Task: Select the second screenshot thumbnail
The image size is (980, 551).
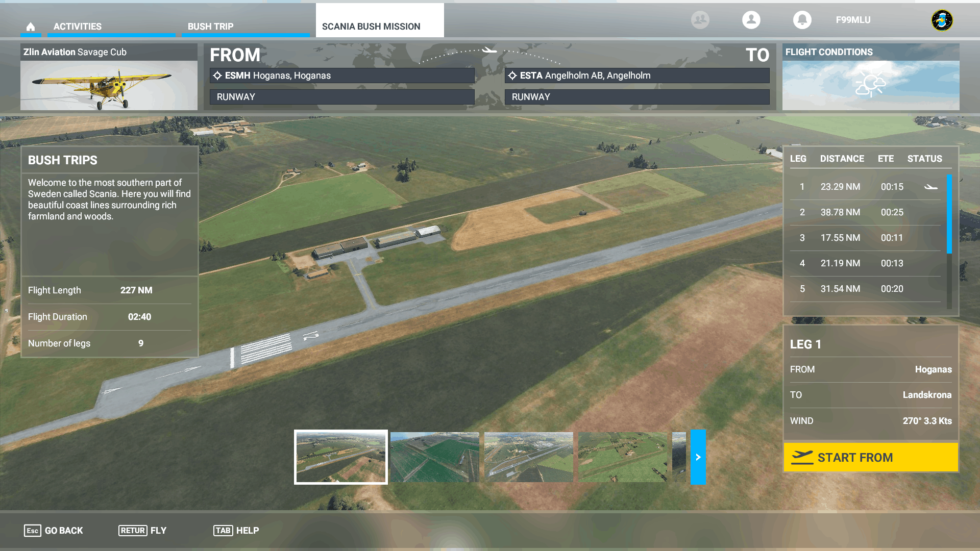Action: [x=434, y=457]
